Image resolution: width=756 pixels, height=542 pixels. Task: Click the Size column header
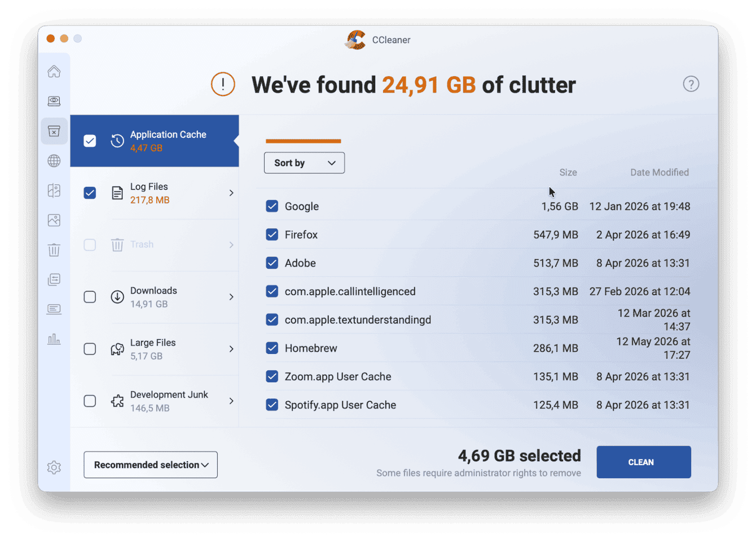tap(568, 172)
